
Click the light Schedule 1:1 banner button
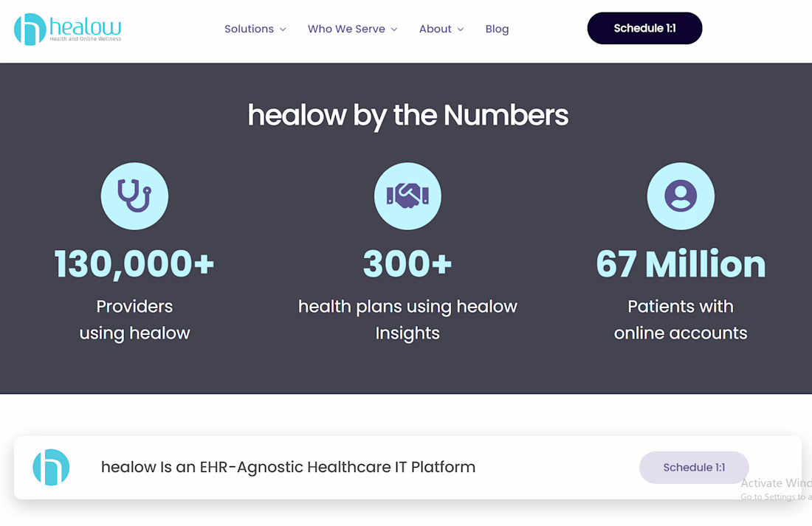click(694, 468)
